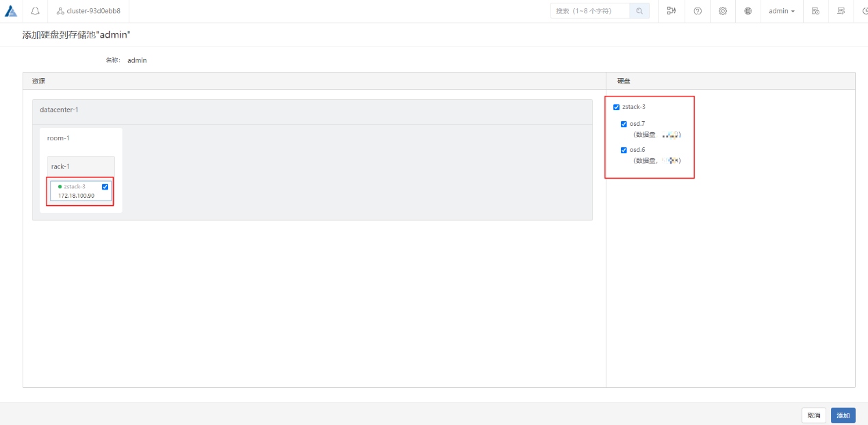
Task: Uncheck the zstack-3 host checkbox in rack-1
Action: [105, 187]
